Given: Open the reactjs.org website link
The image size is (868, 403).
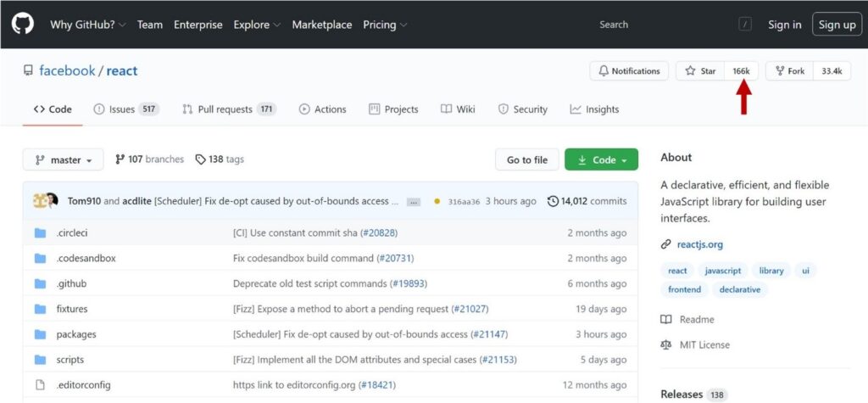Looking at the screenshot, I should click(699, 244).
